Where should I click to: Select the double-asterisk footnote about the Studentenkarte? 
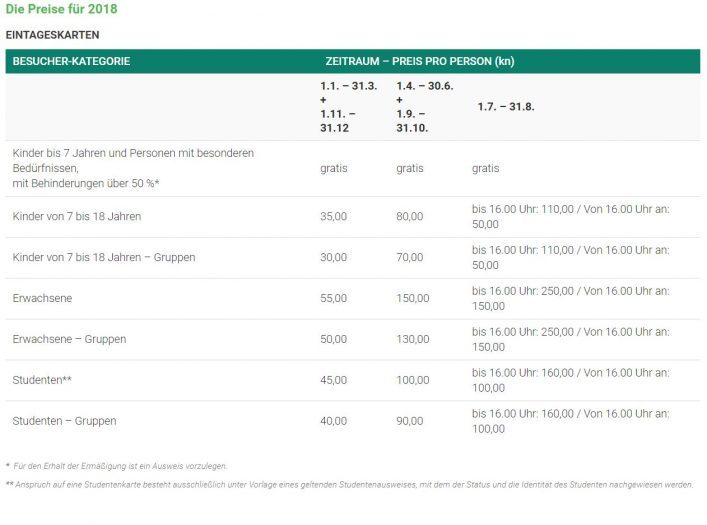point(350,485)
